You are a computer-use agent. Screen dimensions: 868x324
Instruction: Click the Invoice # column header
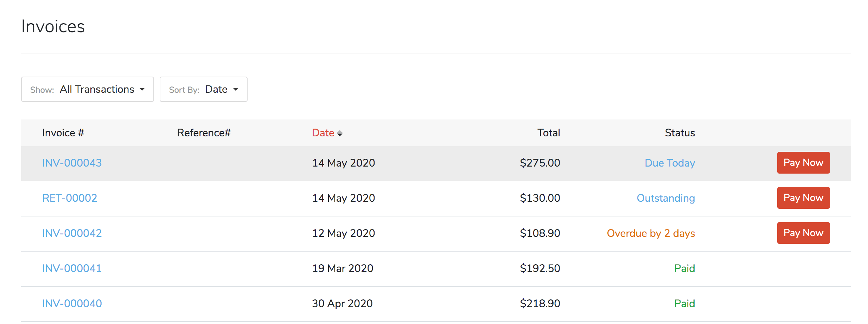click(63, 133)
